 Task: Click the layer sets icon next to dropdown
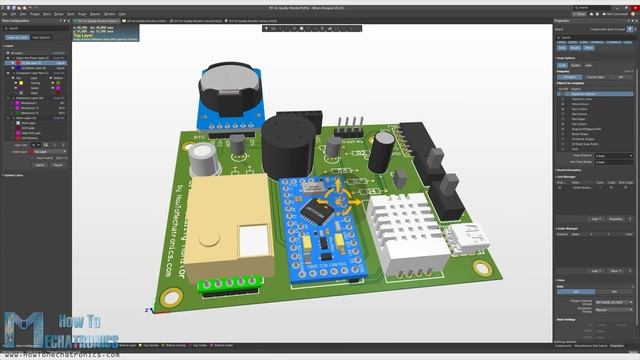coord(46,145)
